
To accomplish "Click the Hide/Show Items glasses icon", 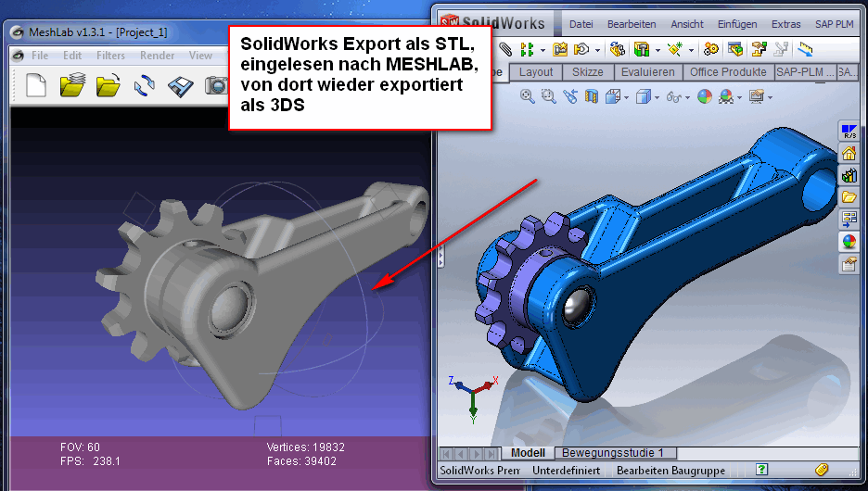I will tap(673, 97).
